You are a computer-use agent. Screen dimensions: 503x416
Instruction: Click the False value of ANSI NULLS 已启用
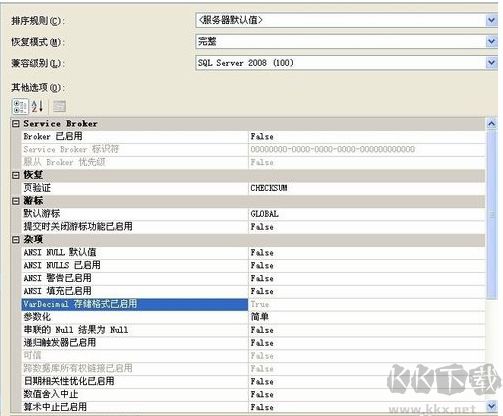262,265
